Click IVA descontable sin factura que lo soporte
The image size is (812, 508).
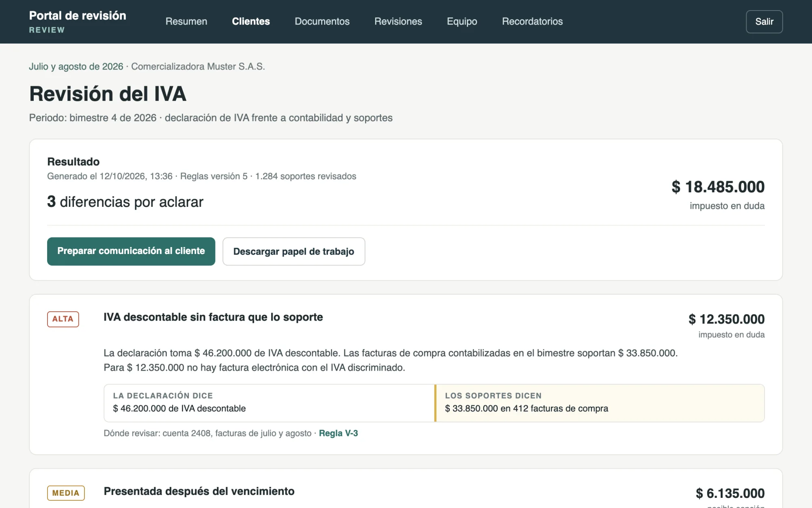click(x=213, y=317)
